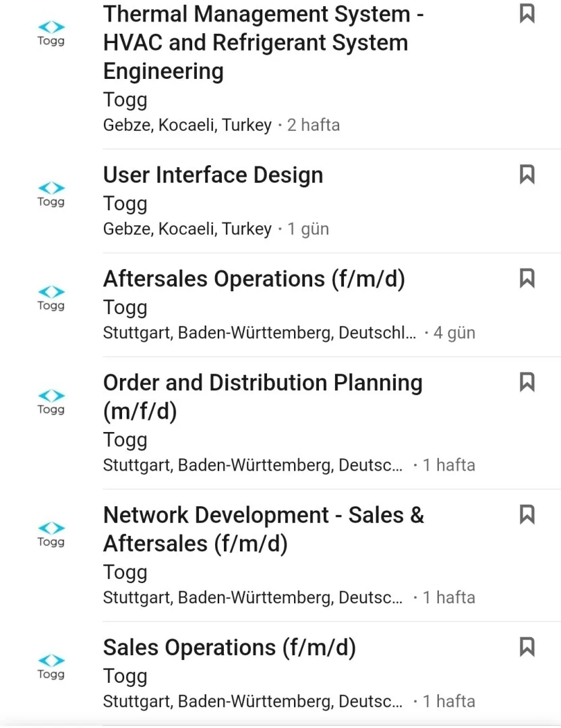This screenshot has height=728, width=561.
Task: Tap Togg logo next to Order and Distribution Planning
Action: 51,401
